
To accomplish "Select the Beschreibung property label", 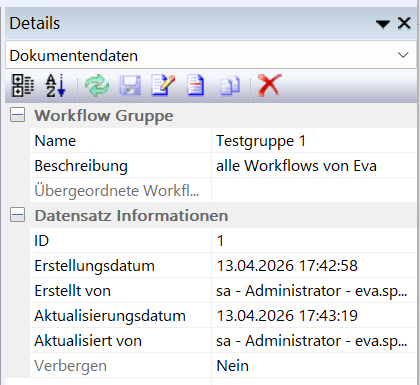I will tap(120, 166).
